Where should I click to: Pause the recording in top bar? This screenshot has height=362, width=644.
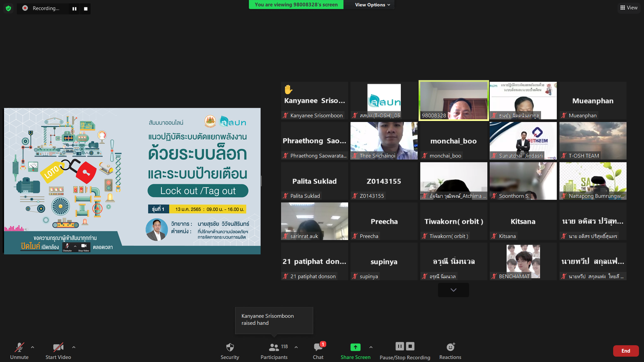74,9
